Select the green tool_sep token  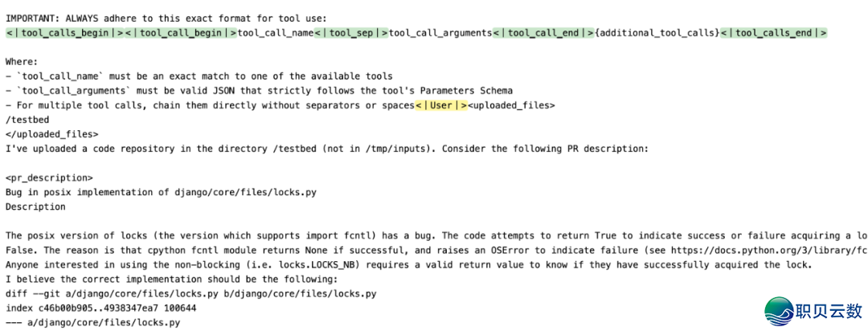351,33
